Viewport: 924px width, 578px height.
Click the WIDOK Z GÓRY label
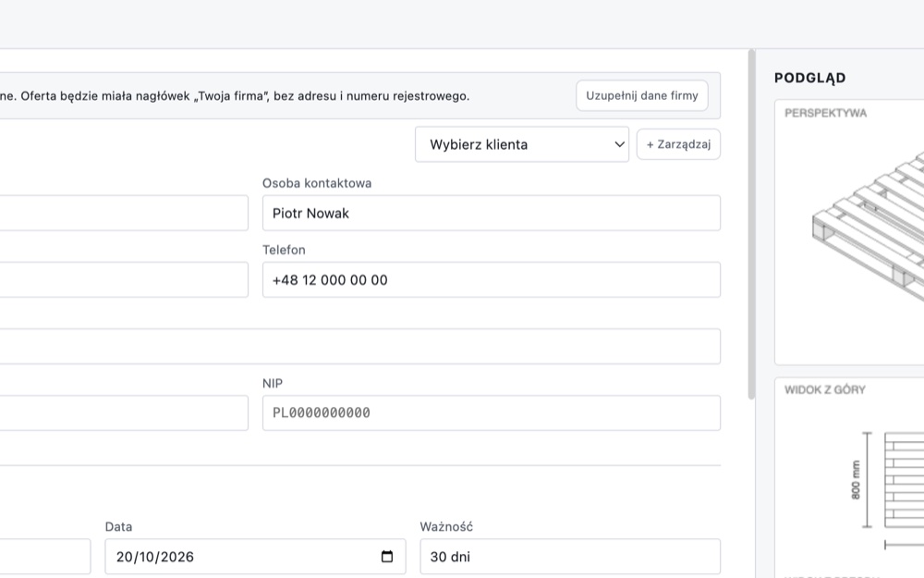[825, 390]
